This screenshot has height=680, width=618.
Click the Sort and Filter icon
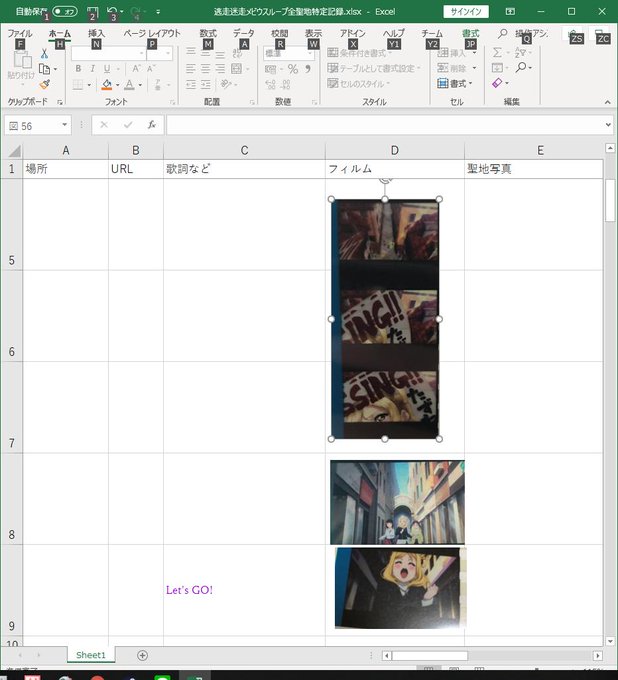[520, 53]
